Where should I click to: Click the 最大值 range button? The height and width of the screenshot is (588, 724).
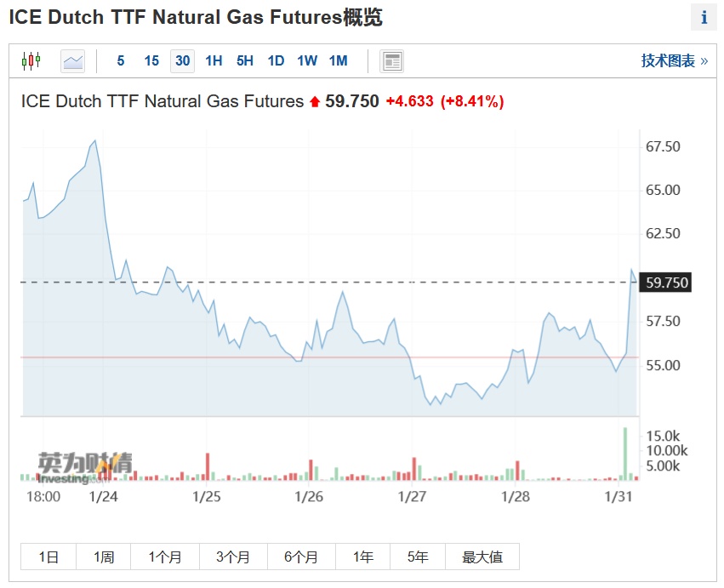482,557
